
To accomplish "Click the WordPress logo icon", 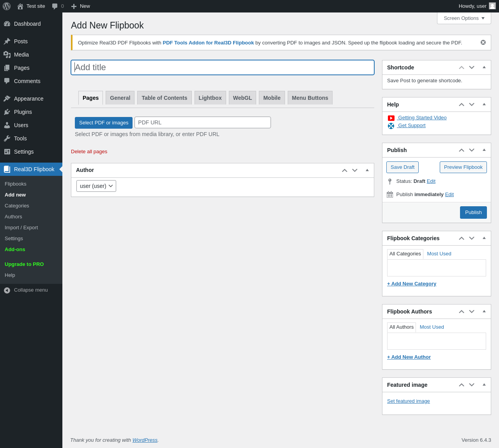I will coord(7,6).
